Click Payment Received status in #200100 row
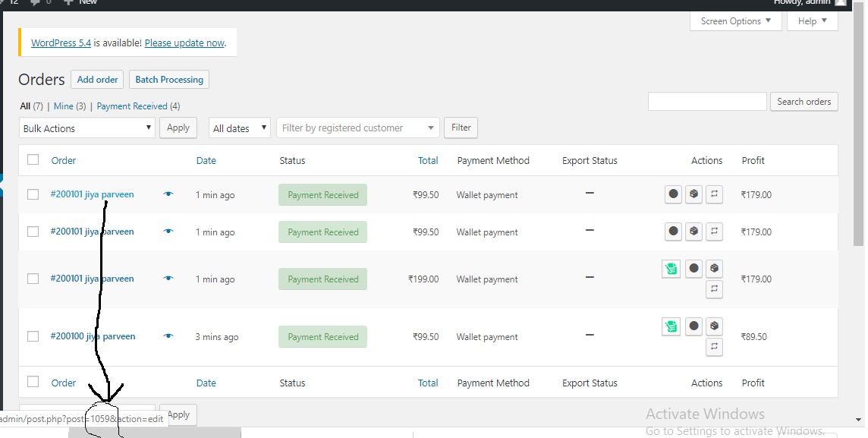The image size is (868, 438). coord(322,337)
